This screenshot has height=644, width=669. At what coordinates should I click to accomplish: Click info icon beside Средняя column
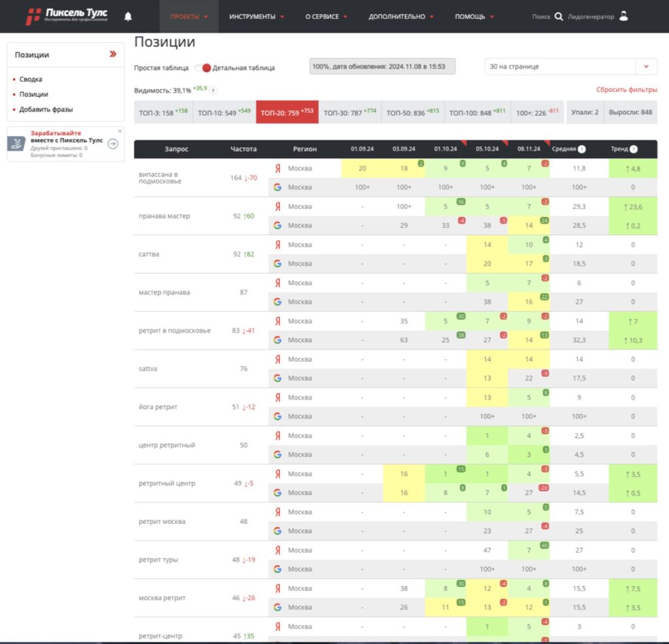(581, 149)
